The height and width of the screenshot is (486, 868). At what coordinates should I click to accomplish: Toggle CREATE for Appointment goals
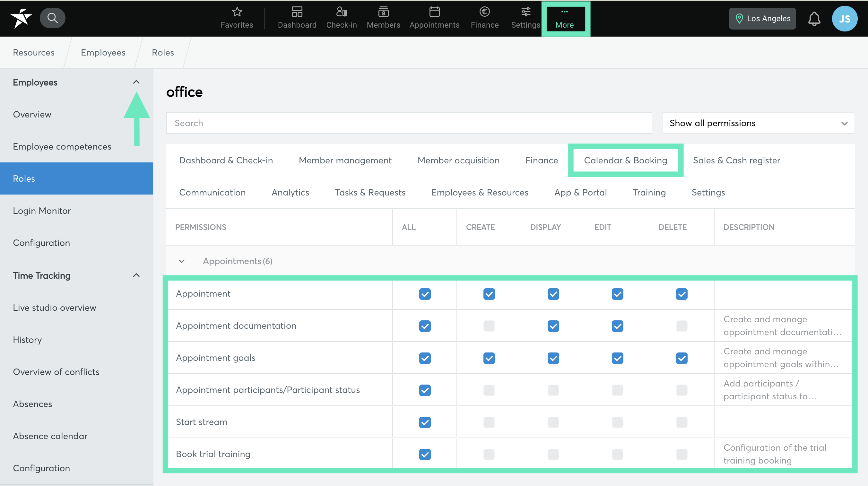(489, 358)
